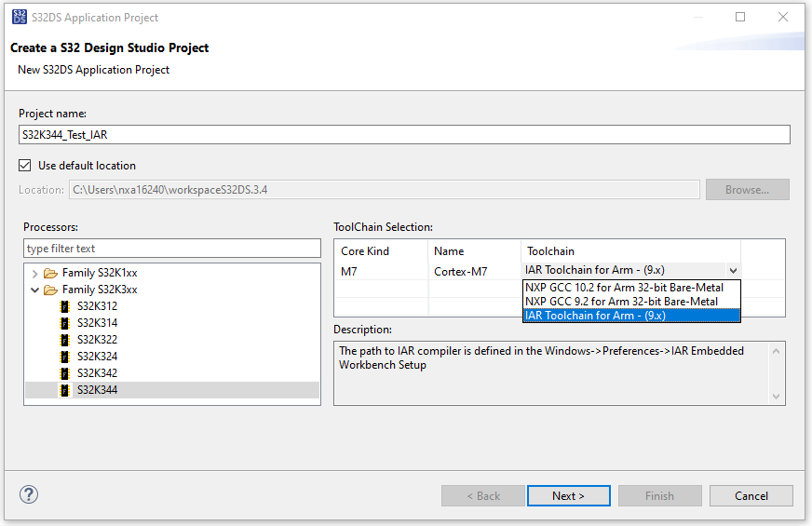Click the Back button
The width and height of the screenshot is (812, 526).
(483, 496)
